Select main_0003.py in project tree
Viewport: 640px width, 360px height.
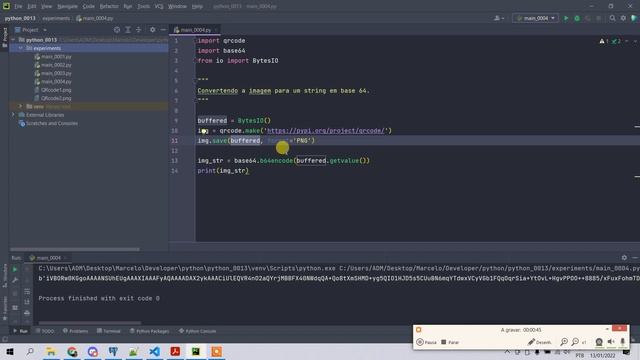[x=56, y=73]
